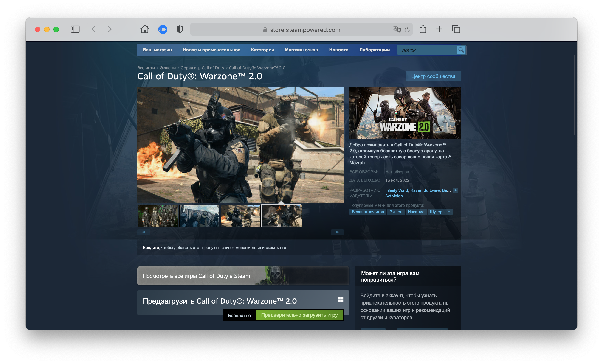Click the Steam search magnifier icon

tap(461, 50)
